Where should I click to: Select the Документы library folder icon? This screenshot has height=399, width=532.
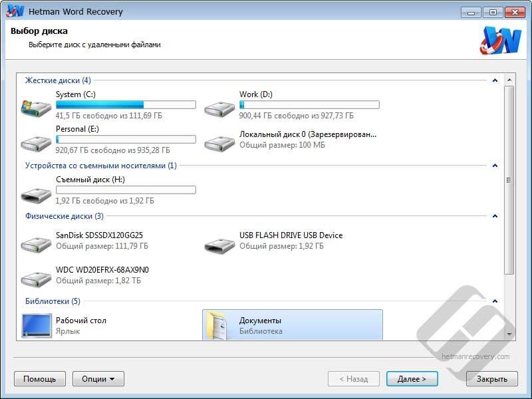(x=217, y=325)
